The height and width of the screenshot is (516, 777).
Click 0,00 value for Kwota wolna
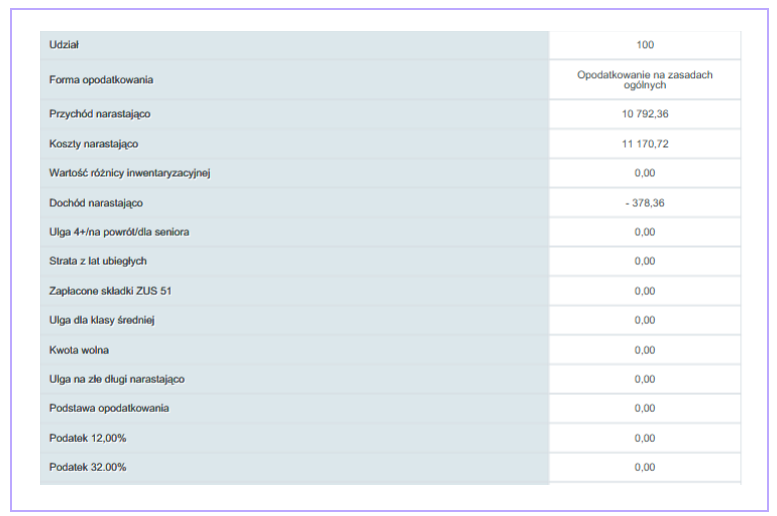click(645, 350)
